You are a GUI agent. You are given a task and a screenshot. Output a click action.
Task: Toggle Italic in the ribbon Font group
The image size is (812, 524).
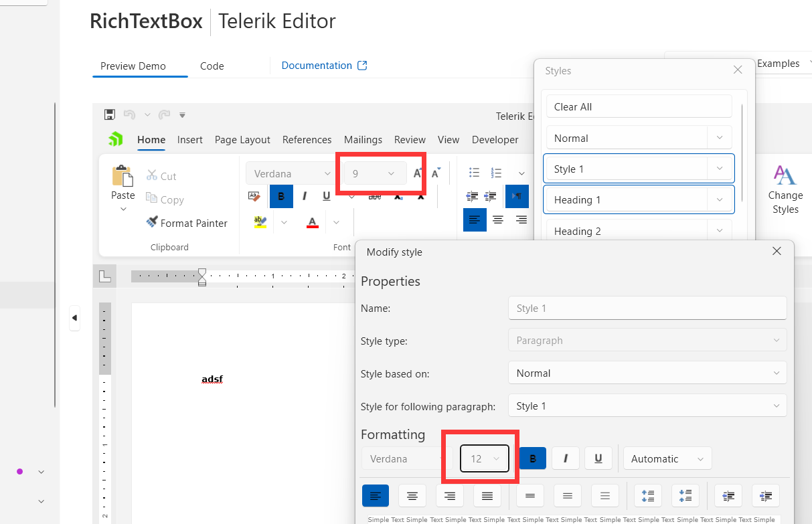click(305, 196)
